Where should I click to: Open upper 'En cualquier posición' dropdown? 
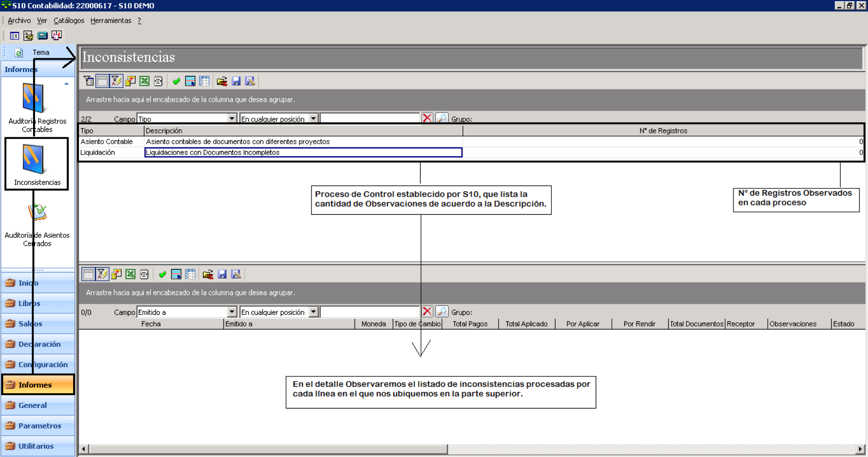pos(313,118)
